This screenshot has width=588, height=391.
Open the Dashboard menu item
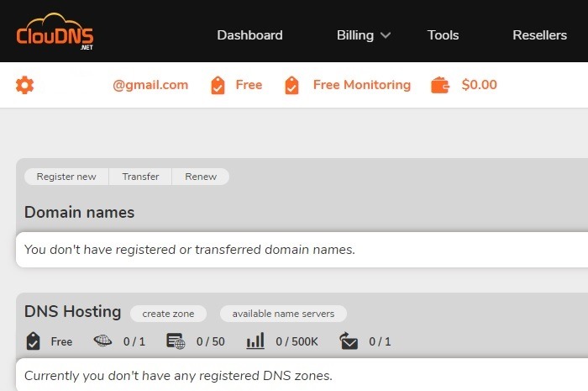point(249,35)
